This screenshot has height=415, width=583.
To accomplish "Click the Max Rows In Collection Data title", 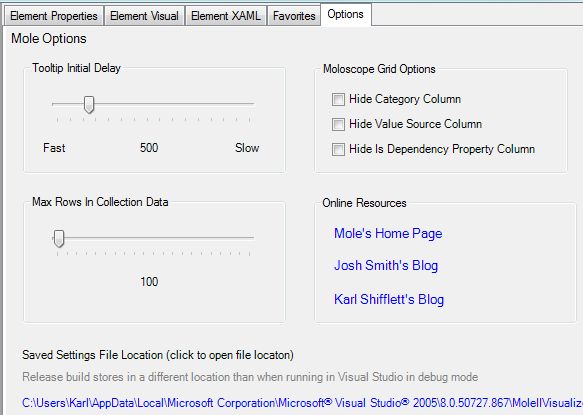I will 100,202.
